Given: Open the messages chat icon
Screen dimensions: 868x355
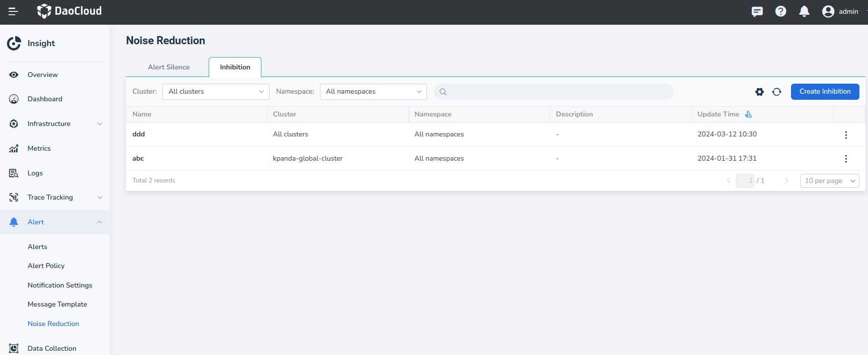Looking at the screenshot, I should 757,11.
